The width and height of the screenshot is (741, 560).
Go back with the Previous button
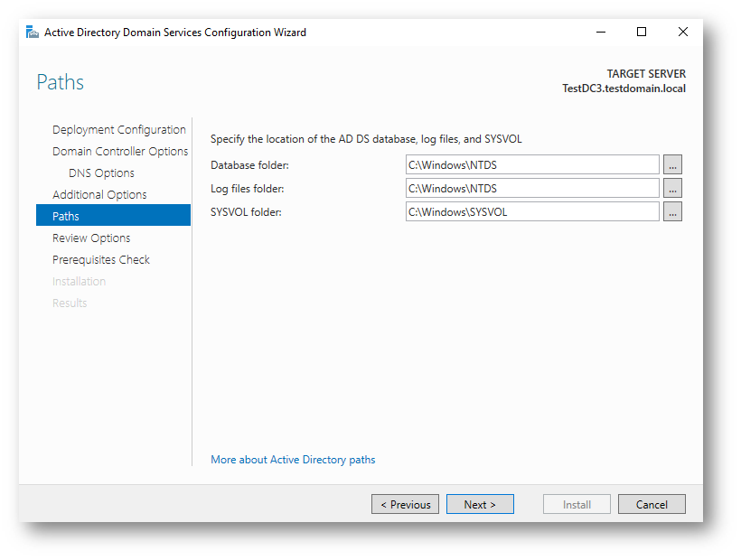[x=405, y=504]
